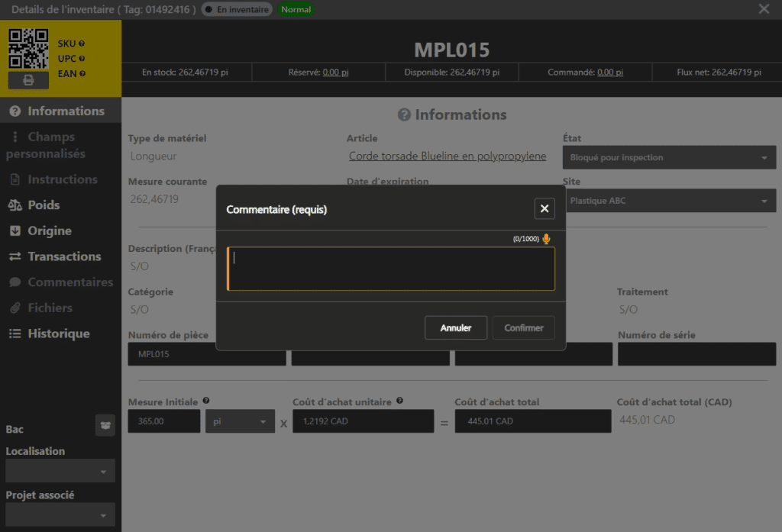
Task: Open the Historique sidebar tab
Action: coord(58,334)
